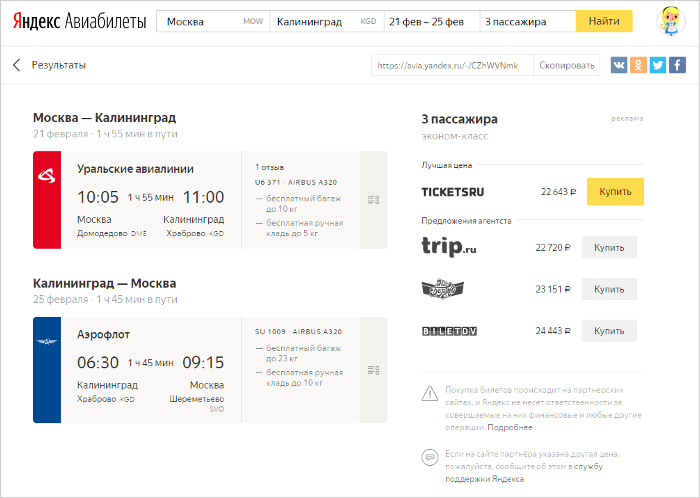Edit destination city field Калининград
Viewport: 700px width, 498px height.
tap(327, 21)
